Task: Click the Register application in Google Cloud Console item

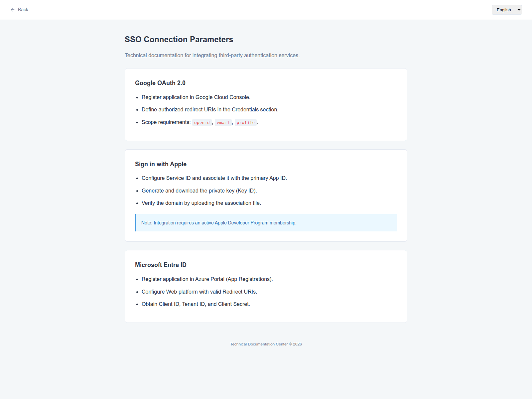Action: [x=196, y=97]
